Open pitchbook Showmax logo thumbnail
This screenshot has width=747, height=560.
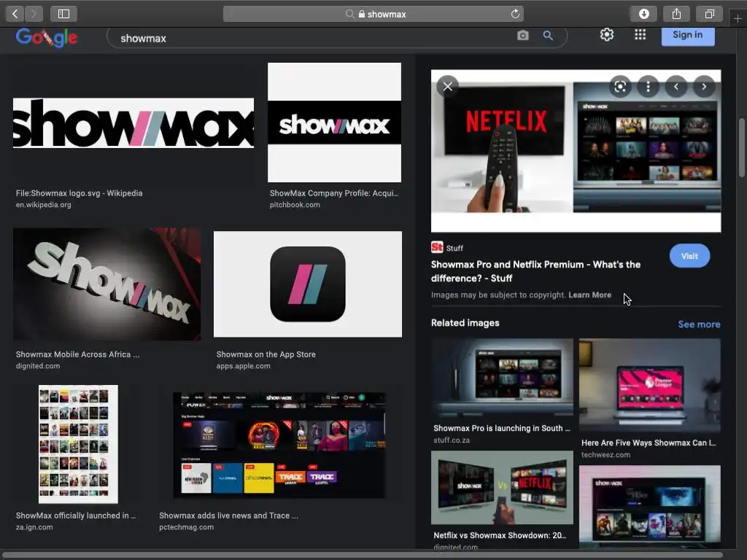(334, 122)
